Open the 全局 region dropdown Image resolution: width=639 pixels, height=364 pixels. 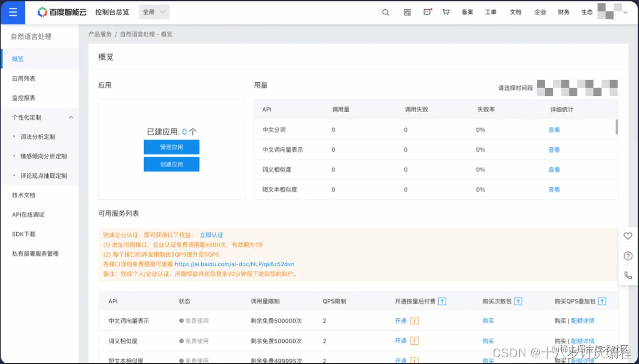pyautogui.click(x=153, y=12)
